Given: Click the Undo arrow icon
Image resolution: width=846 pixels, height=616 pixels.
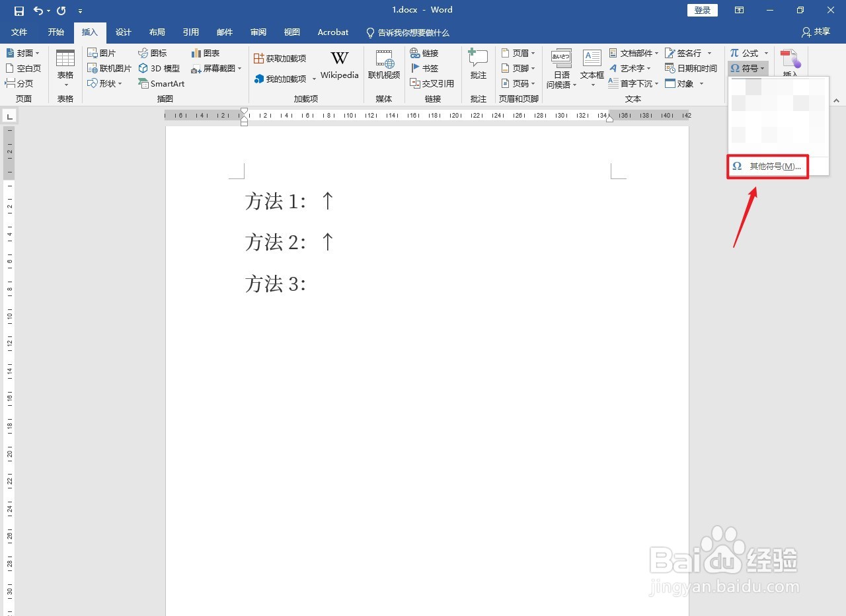Looking at the screenshot, I should [38, 11].
